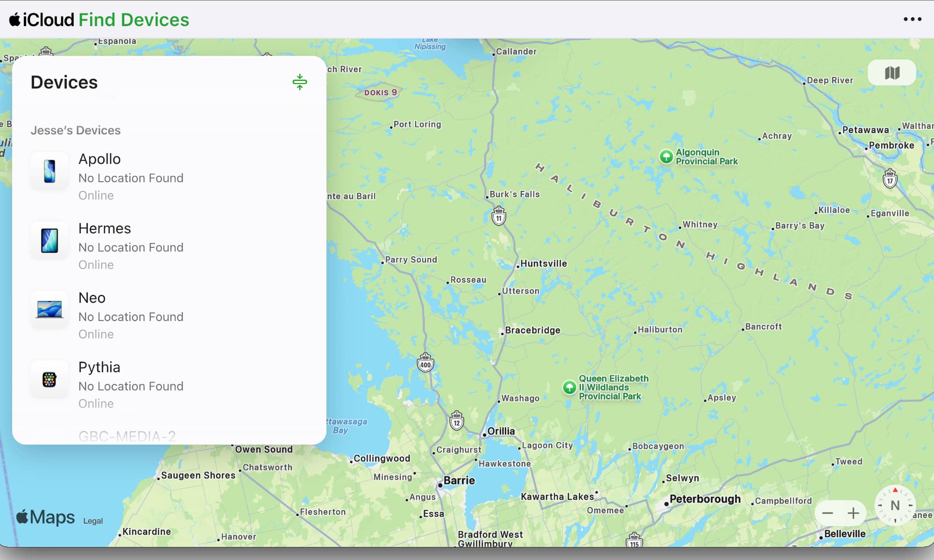Viewport: 934px width, 560px height.
Task: Open the iCloud home link
Action: [x=42, y=20]
